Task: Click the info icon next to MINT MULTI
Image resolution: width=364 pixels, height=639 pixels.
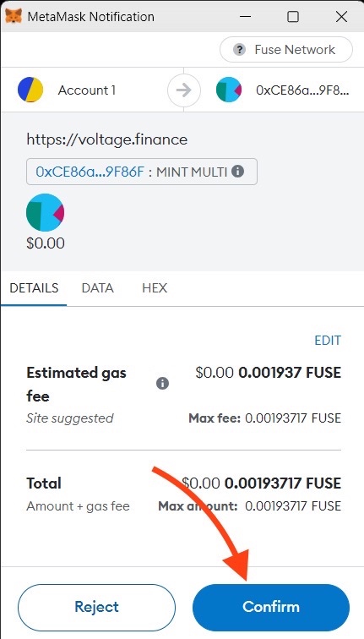Action: (238, 171)
